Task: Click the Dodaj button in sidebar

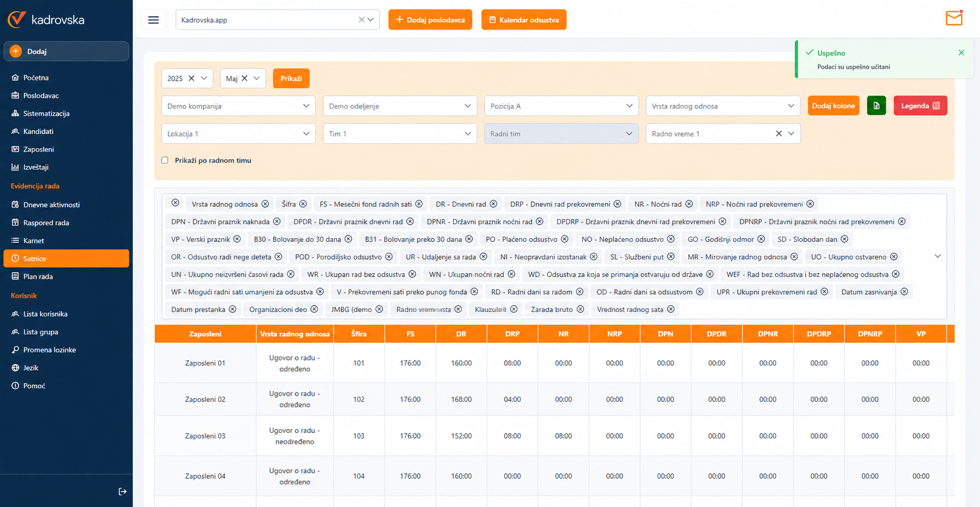Action: pos(66,51)
